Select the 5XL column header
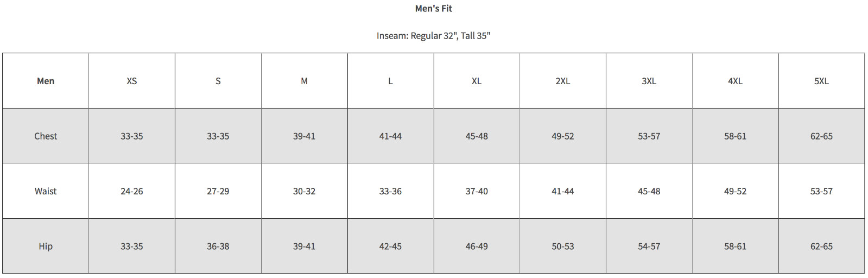868x278 pixels. pos(821,81)
